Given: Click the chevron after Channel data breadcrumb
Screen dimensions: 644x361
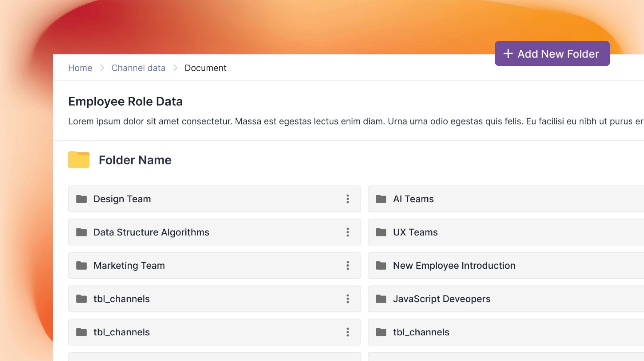Looking at the screenshot, I should point(175,68).
